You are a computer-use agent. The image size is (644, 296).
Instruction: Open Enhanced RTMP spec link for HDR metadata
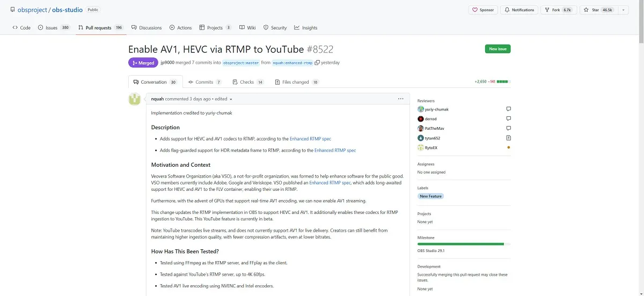(x=335, y=151)
